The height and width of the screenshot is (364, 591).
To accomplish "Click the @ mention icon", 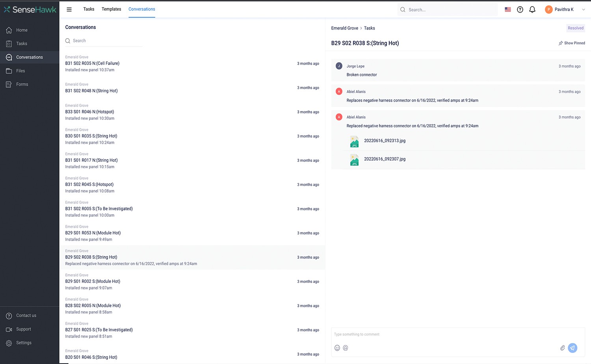I will pos(346,348).
